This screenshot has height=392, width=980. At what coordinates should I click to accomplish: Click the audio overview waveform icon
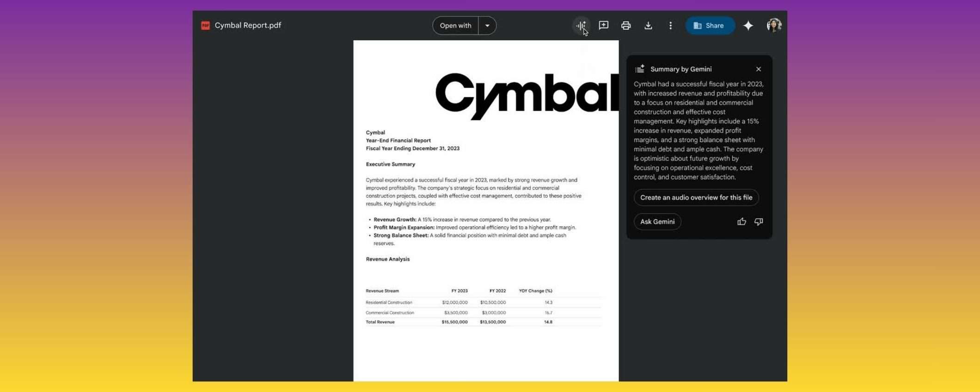pyautogui.click(x=581, y=25)
